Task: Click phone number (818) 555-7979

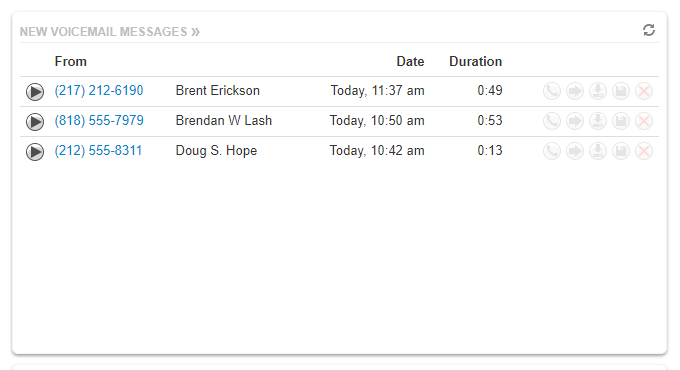Action: [99, 120]
